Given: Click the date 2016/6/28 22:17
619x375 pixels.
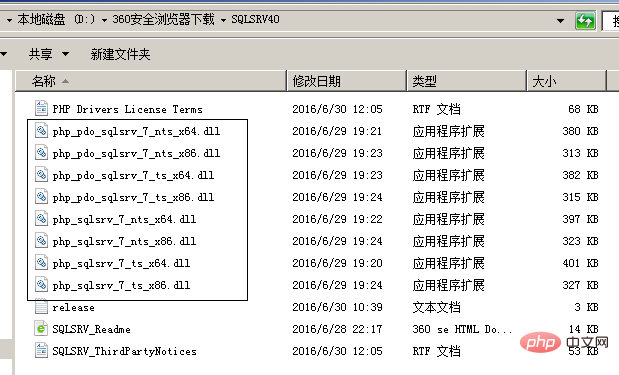Looking at the screenshot, I should pos(337,329).
